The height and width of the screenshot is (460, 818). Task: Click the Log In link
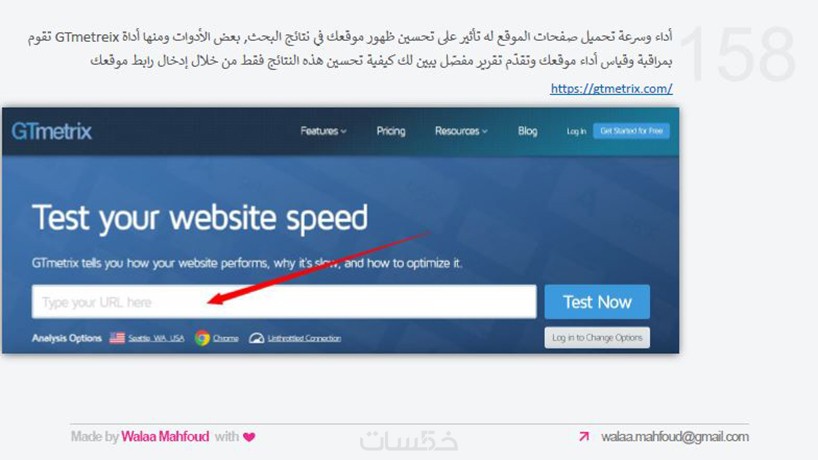[576, 131]
